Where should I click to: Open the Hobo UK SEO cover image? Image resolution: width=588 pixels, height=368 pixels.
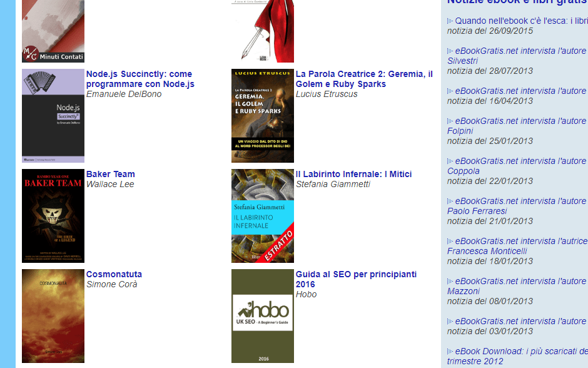pos(263,316)
